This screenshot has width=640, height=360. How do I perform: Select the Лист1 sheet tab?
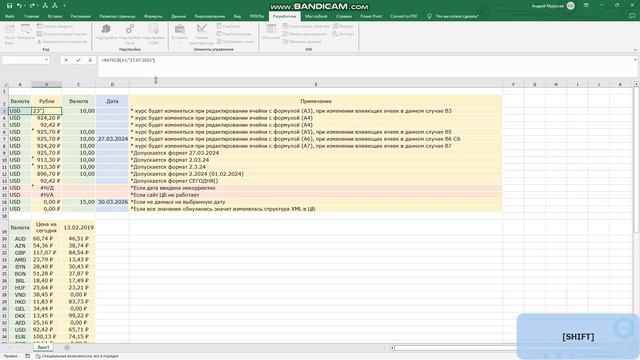(x=43, y=347)
